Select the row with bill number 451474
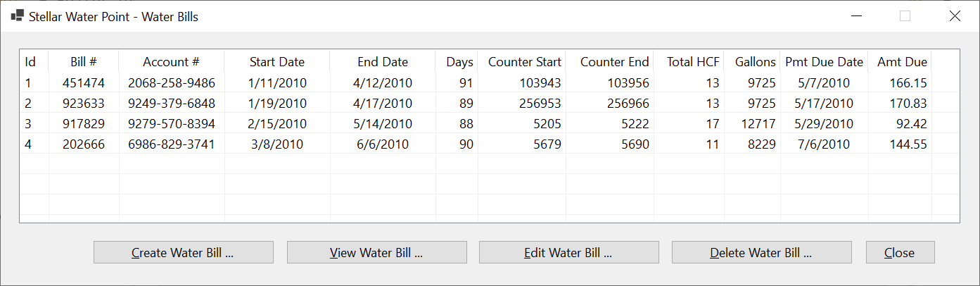The width and height of the screenshot is (980, 286). pyautogui.click(x=476, y=83)
